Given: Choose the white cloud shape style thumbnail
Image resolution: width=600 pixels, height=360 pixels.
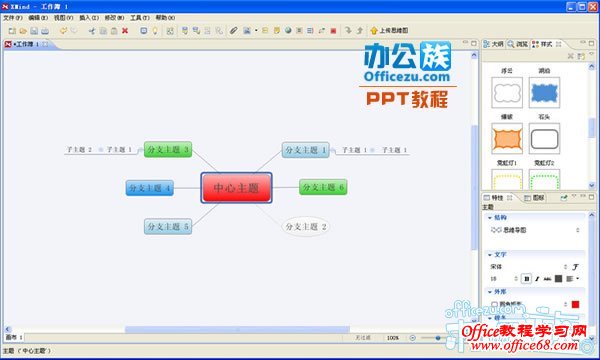Looking at the screenshot, I should coord(507,93).
